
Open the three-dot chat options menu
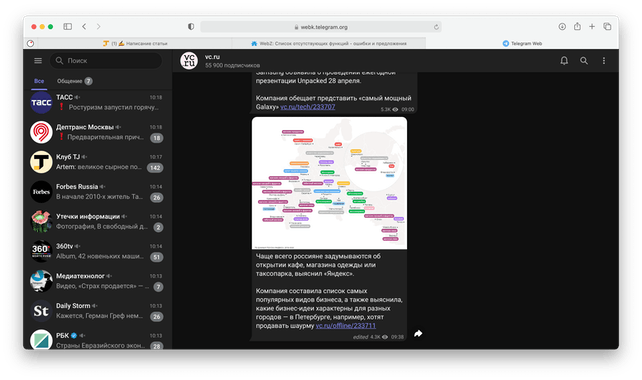point(604,61)
